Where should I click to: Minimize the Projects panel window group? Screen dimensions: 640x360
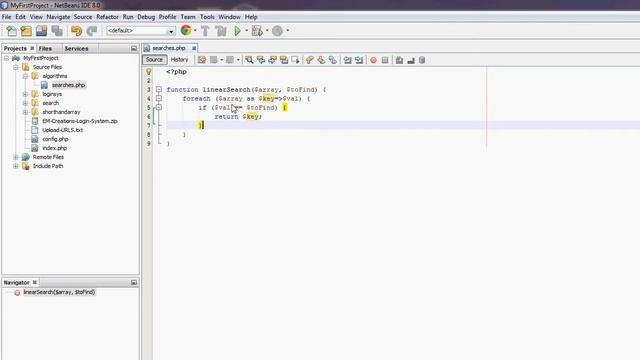point(134,49)
